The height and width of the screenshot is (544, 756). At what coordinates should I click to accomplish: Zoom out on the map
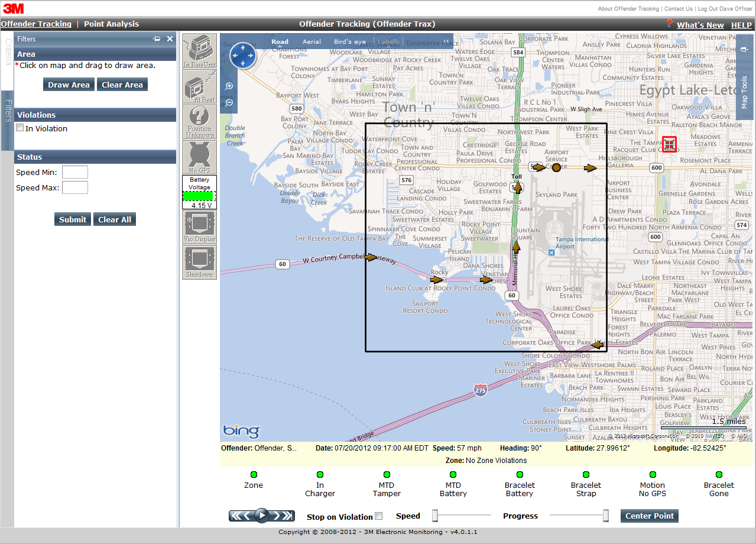click(x=229, y=102)
